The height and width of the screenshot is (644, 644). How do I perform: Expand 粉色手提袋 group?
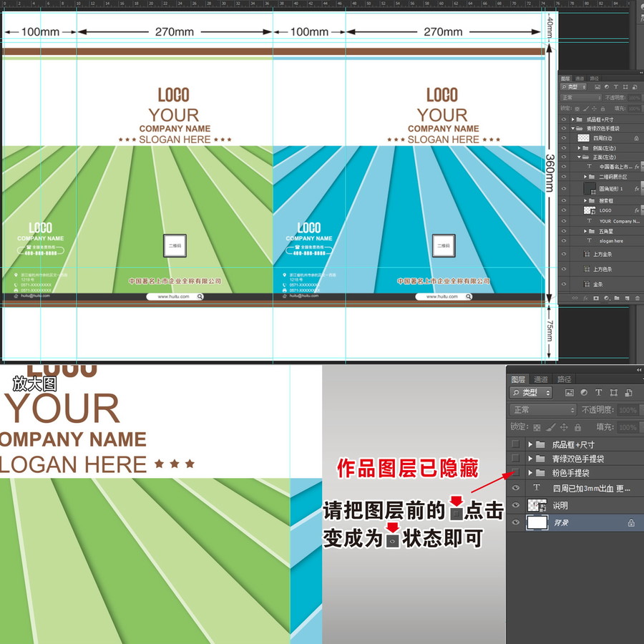point(530,472)
